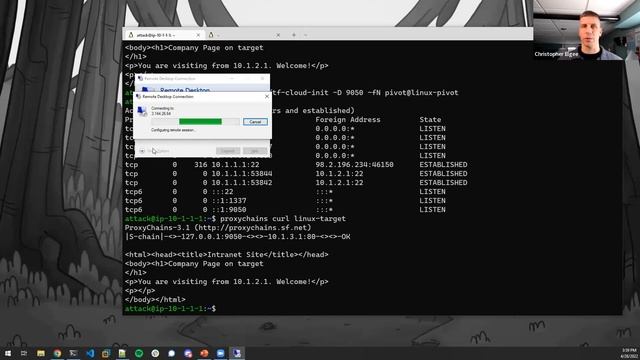Click the final empty shell prompt line
The width and height of the screenshot is (640, 360).
(170, 309)
